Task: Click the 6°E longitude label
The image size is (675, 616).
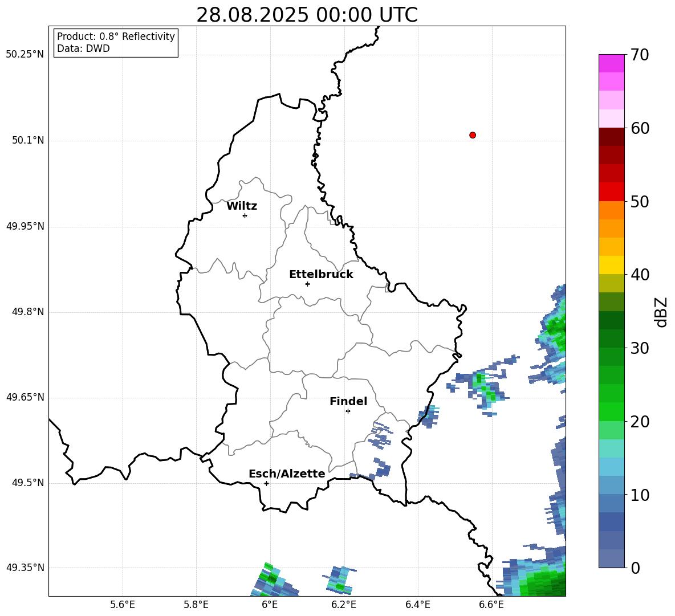Action: coord(270,605)
